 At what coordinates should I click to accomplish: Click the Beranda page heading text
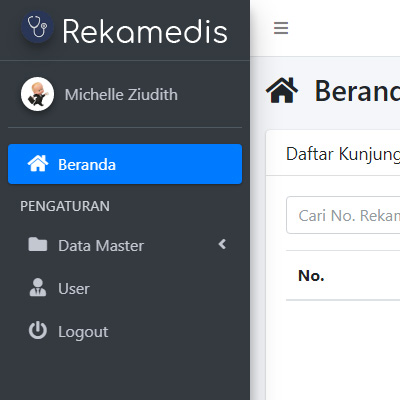pyautogui.click(x=357, y=91)
